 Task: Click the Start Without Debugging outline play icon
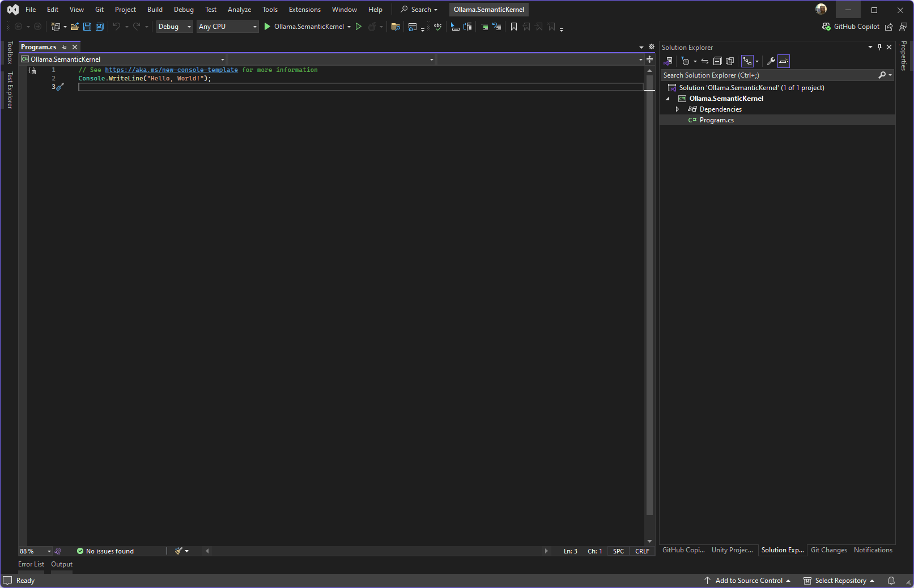tap(359, 27)
